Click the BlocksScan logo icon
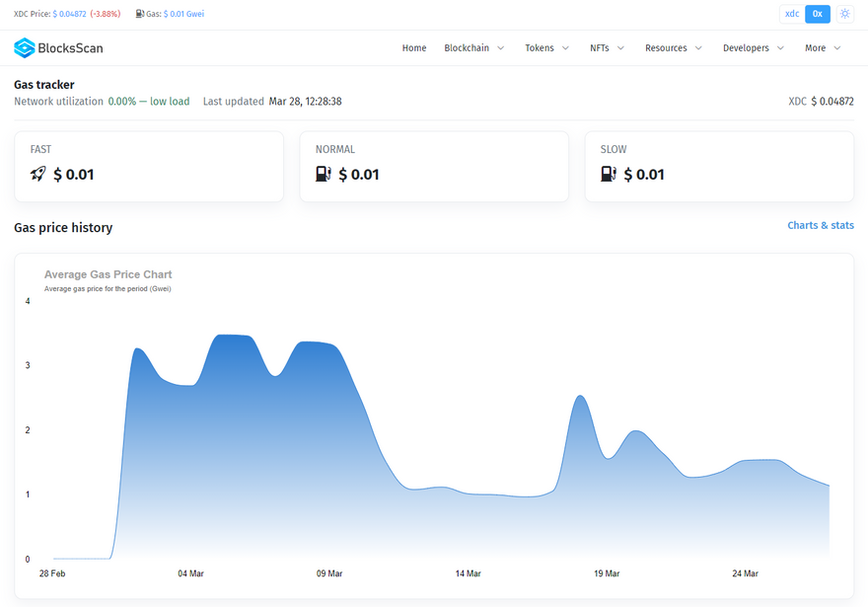This screenshot has height=607, width=868. click(x=24, y=47)
